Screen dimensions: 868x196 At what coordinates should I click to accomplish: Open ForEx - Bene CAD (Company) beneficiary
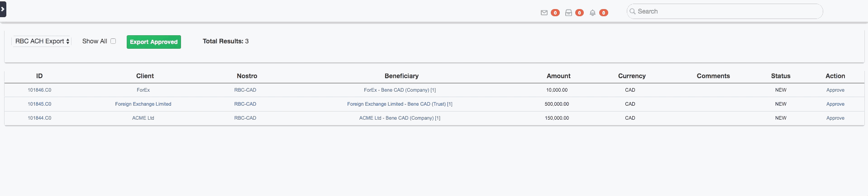click(400, 90)
